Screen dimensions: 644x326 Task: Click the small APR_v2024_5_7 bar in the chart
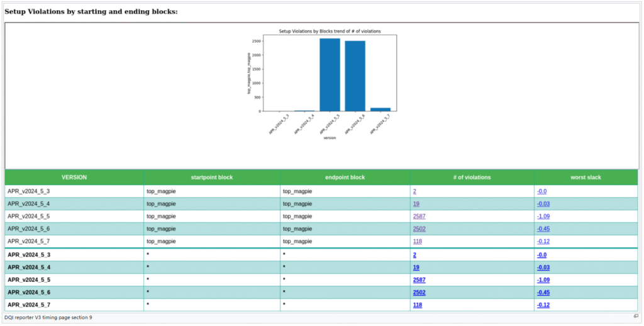pos(380,109)
